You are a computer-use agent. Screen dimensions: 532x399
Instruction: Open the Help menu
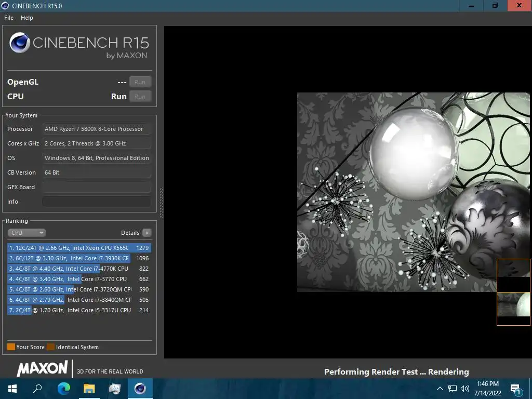[x=27, y=18]
